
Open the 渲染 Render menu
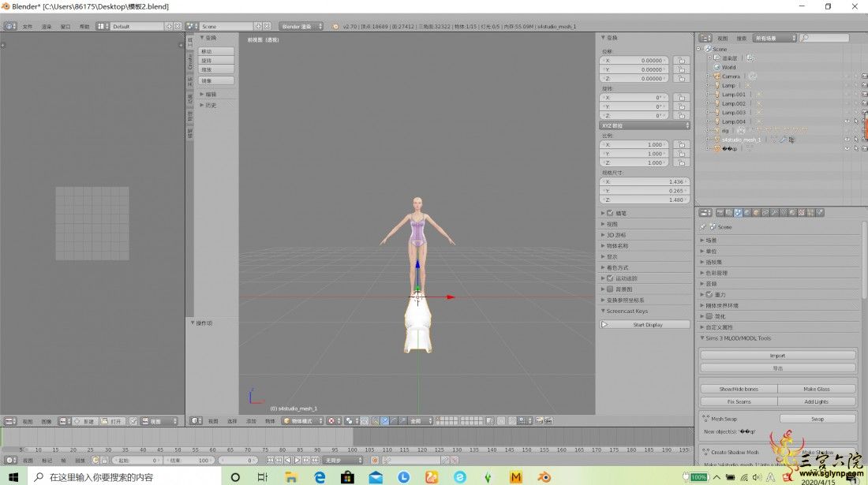[47, 27]
